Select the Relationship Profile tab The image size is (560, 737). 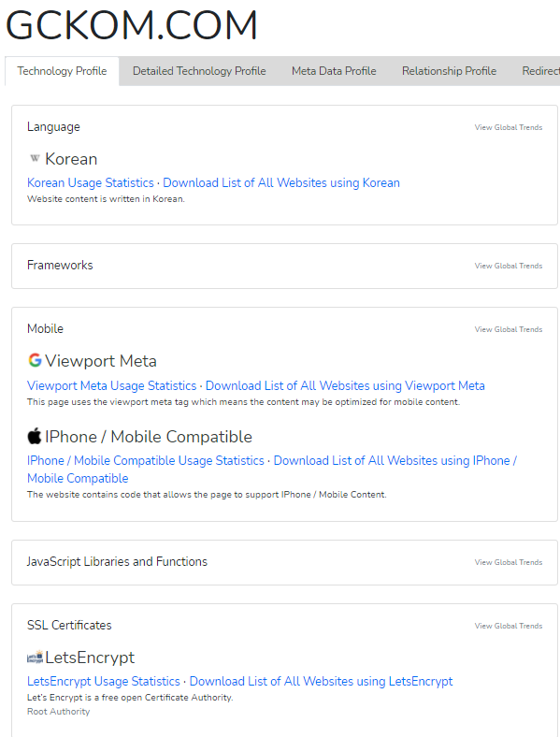(x=449, y=71)
